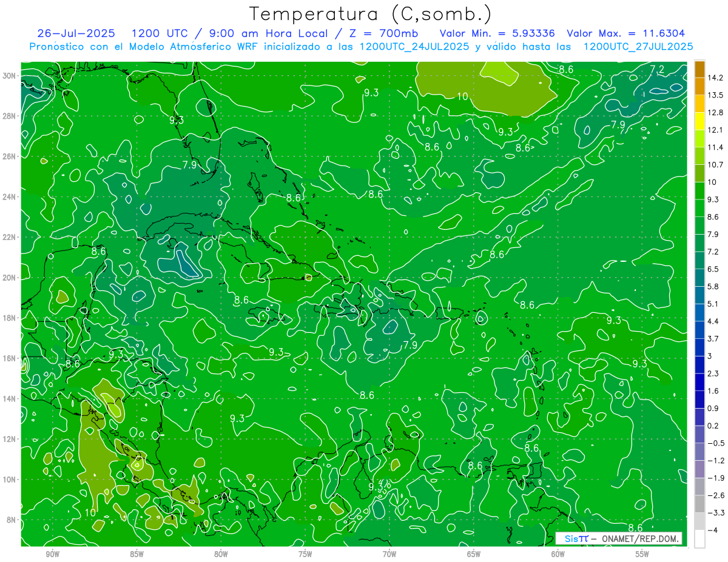Click the latitude axis label "14N"
728x562 pixels.
click(x=10, y=399)
